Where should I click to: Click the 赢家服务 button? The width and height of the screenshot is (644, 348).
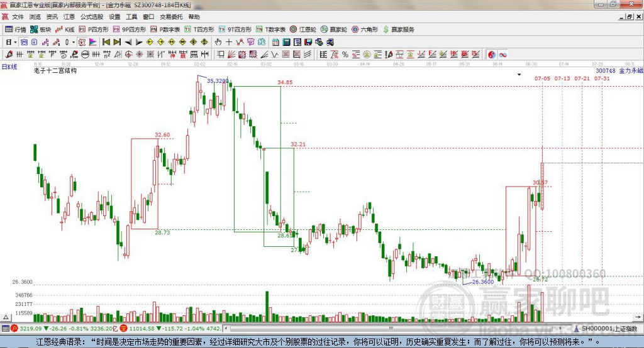pos(398,30)
